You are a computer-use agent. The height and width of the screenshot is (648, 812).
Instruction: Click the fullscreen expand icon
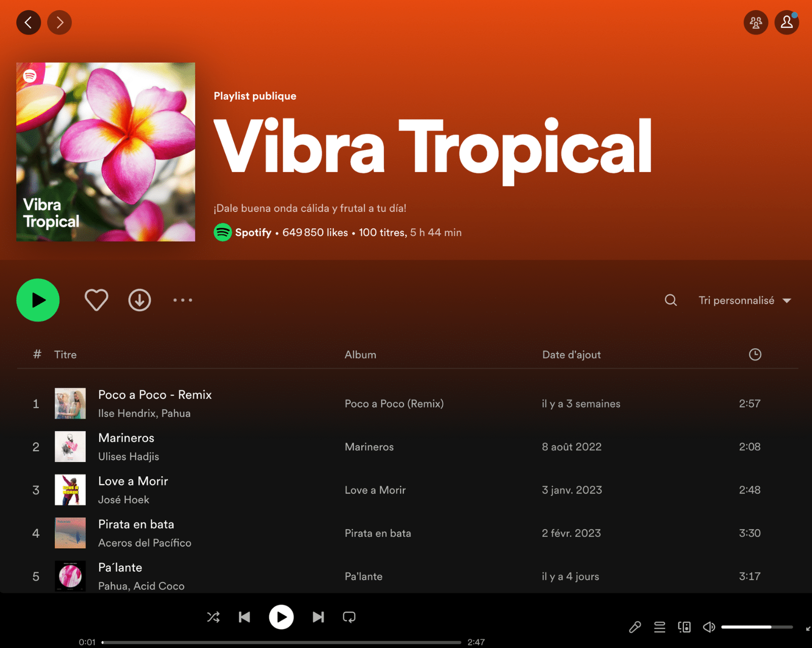click(808, 628)
